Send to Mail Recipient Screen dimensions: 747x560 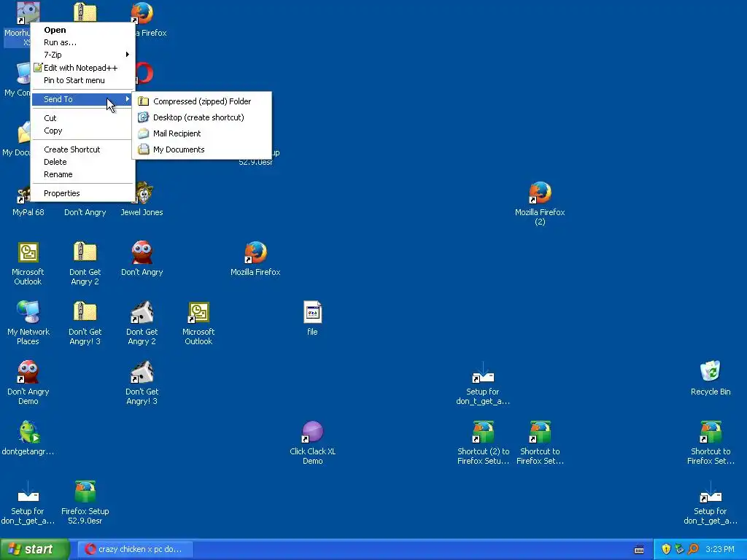click(202, 134)
